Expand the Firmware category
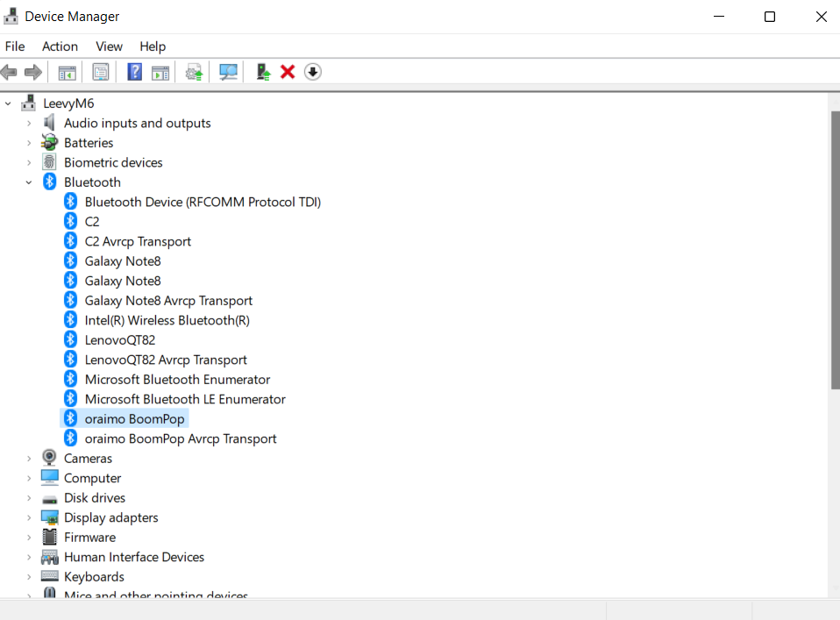The width and height of the screenshot is (840, 620). [x=29, y=538]
